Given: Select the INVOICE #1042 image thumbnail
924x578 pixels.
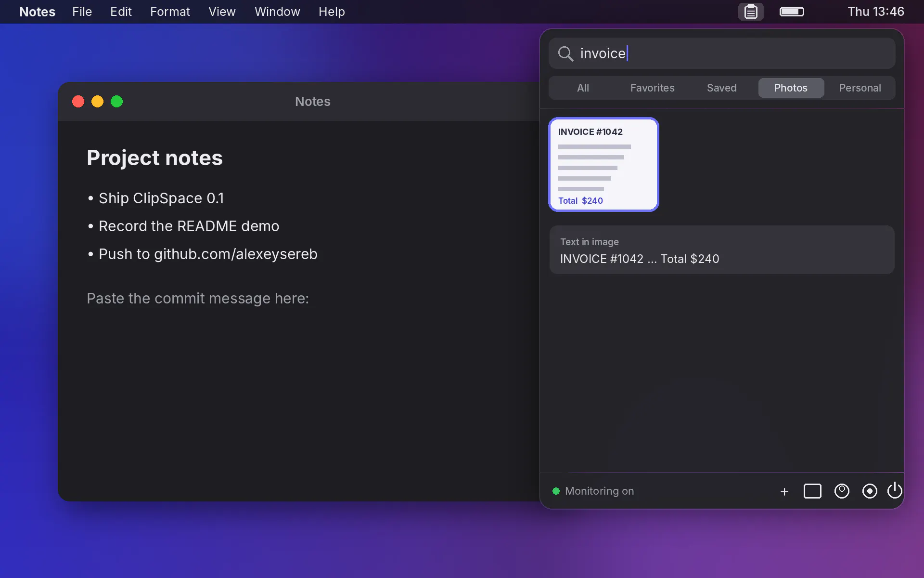Looking at the screenshot, I should click(x=603, y=164).
